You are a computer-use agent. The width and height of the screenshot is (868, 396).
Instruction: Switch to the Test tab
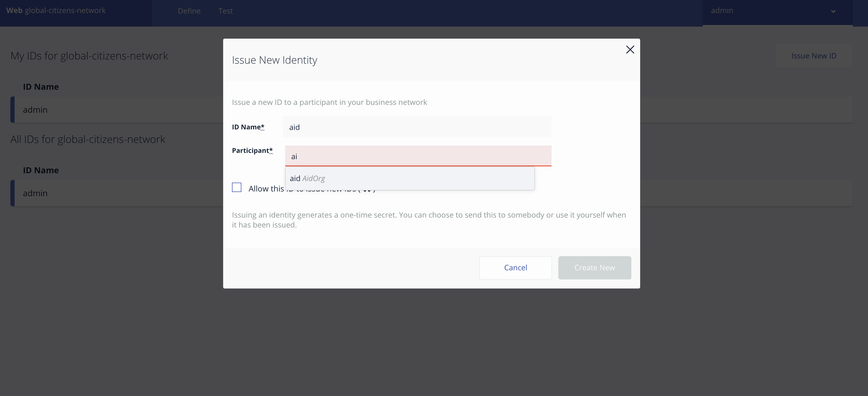225,11
